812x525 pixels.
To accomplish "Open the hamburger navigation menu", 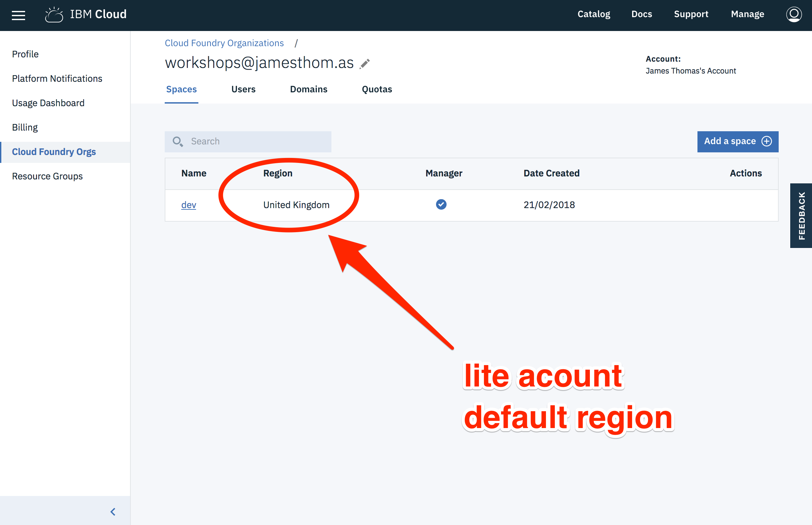I will pyautogui.click(x=18, y=15).
